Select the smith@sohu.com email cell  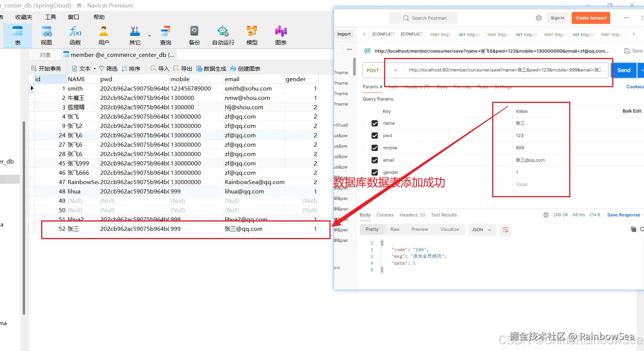(254, 89)
